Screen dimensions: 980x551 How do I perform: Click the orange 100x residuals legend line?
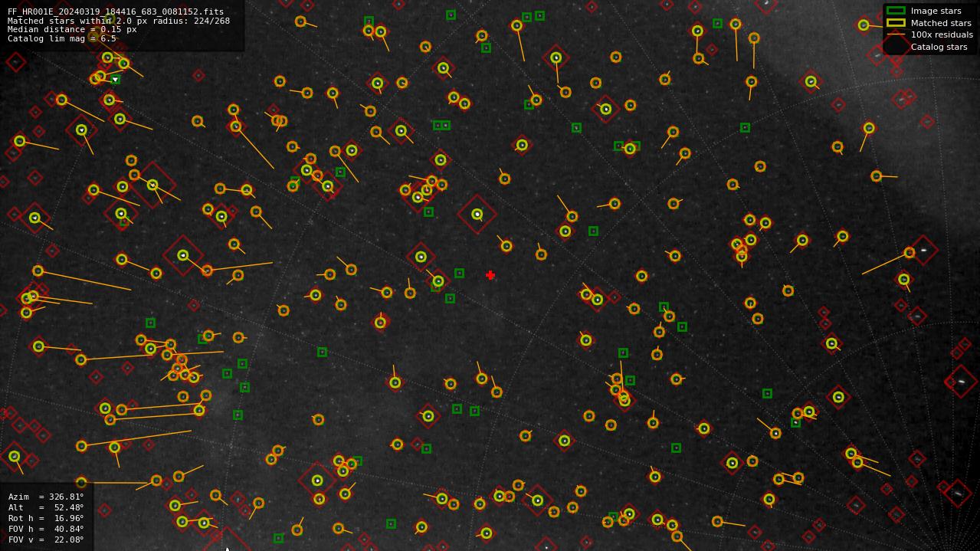pos(896,34)
